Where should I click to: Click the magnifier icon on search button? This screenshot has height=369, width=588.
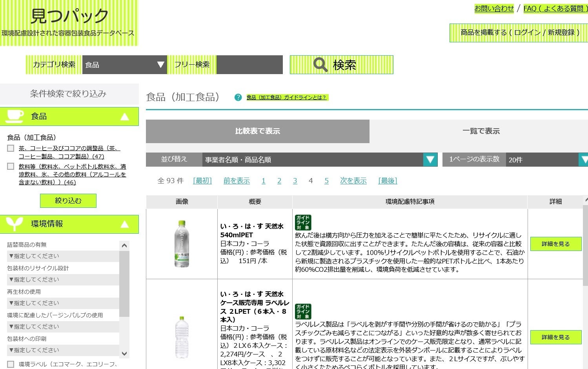(x=320, y=65)
